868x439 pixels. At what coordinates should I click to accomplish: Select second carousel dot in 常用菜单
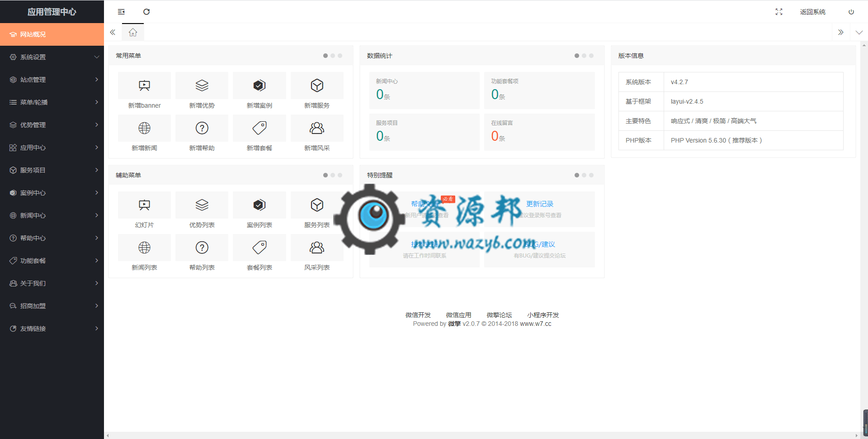point(333,56)
